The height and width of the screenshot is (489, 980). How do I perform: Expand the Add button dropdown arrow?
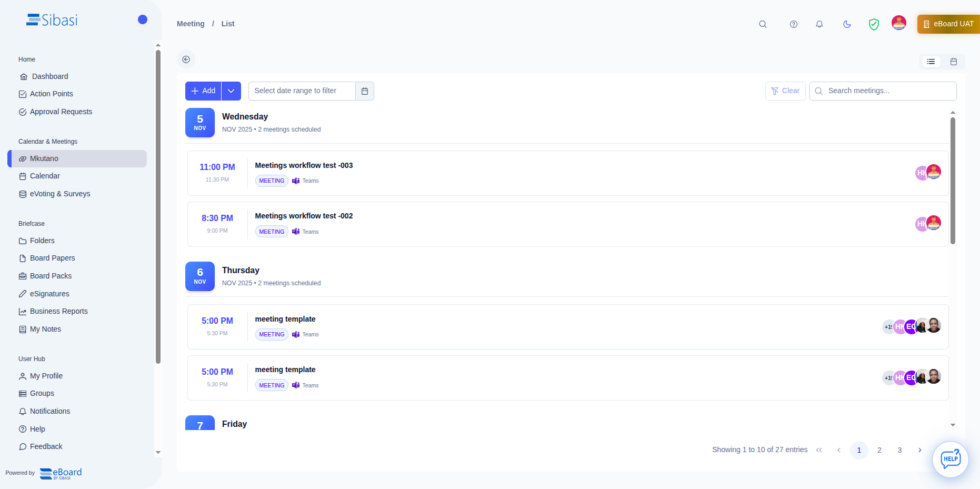pyautogui.click(x=231, y=91)
